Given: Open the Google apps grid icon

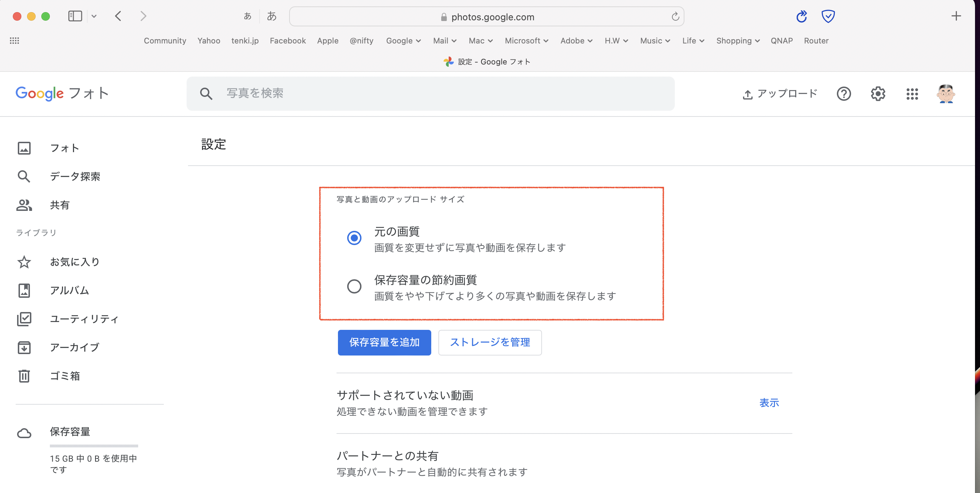Looking at the screenshot, I should point(912,94).
